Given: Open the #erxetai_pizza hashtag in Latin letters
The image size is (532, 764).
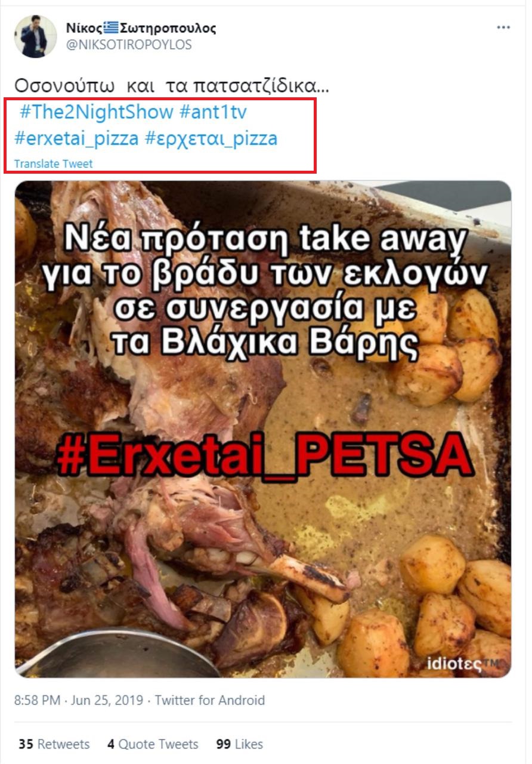Looking at the screenshot, I should [x=77, y=139].
